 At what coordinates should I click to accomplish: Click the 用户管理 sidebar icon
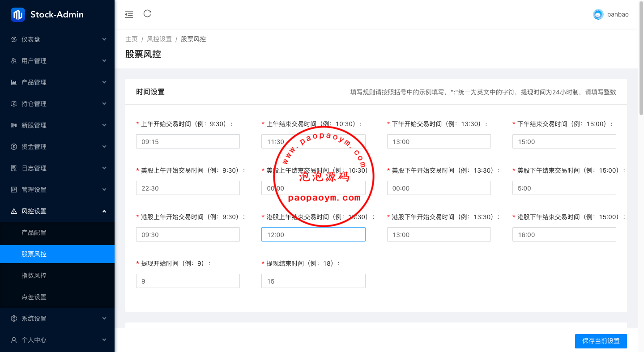[14, 61]
